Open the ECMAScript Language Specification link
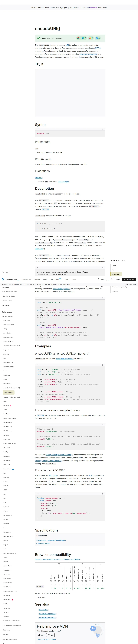The image size is (138, 644). 51,540
